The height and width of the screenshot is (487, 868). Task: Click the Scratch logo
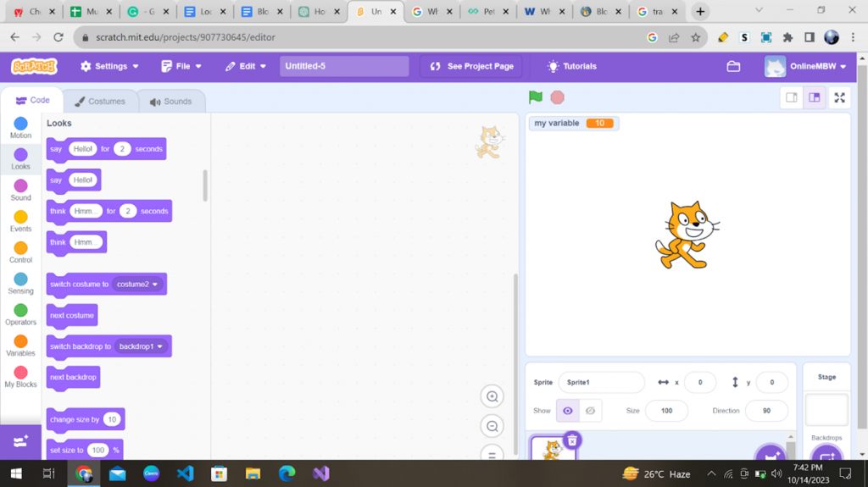pyautogui.click(x=34, y=66)
